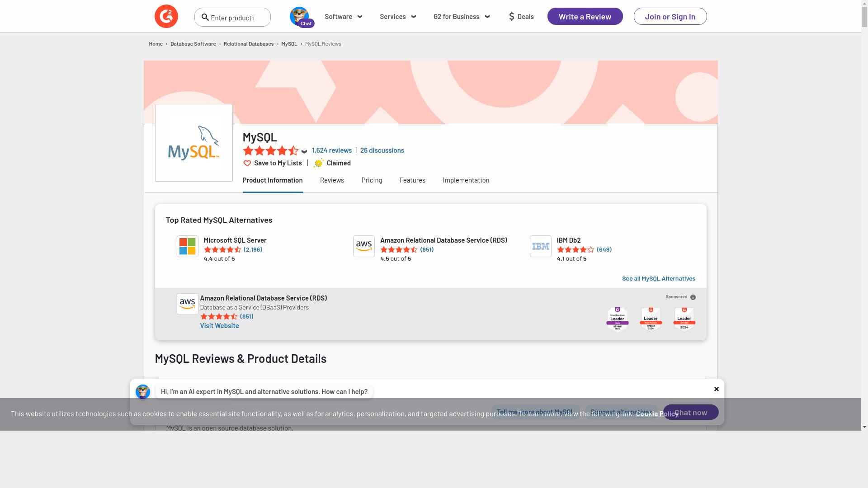Screen dimensions: 868x488
Task: Click the Deals dollar sign icon
Action: [512, 17]
